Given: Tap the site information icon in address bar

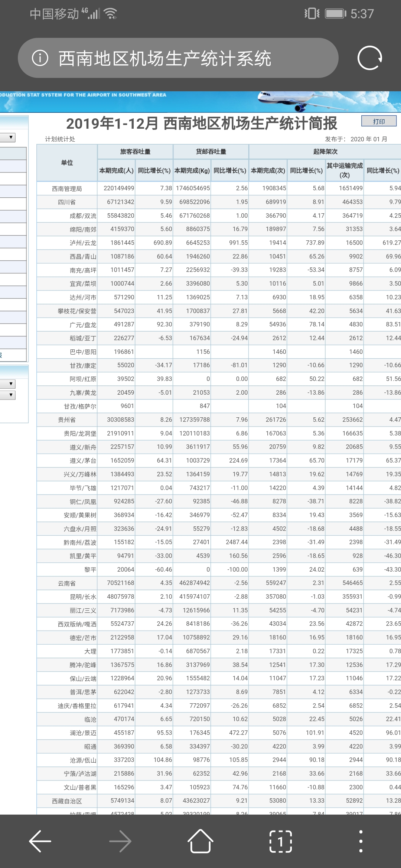Looking at the screenshot, I should coord(40,58).
